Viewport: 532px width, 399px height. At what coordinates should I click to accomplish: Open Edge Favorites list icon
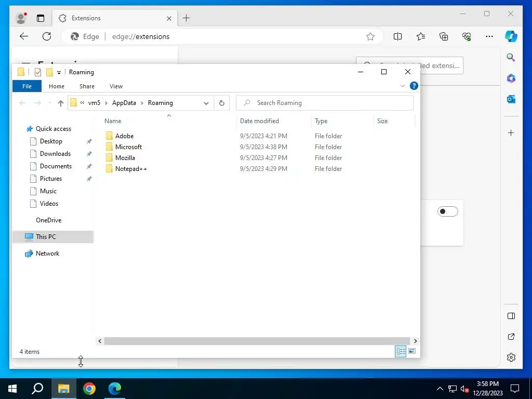click(421, 36)
